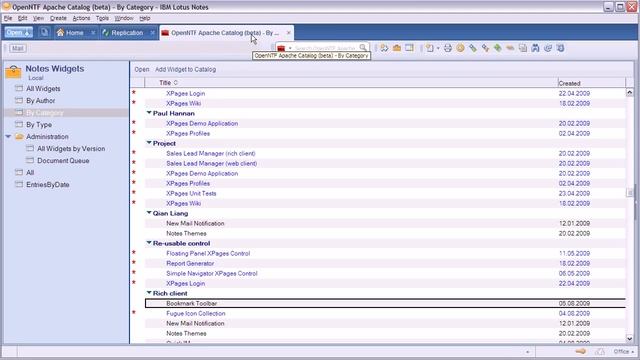
Task: Click the binoculars find icon in toolbar
Action: pyautogui.click(x=535, y=48)
